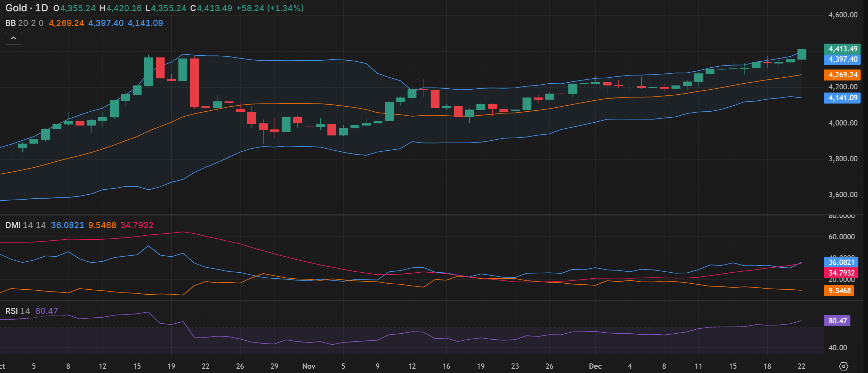
Task: Open chart settings hexagon gear icon
Action: (844, 366)
